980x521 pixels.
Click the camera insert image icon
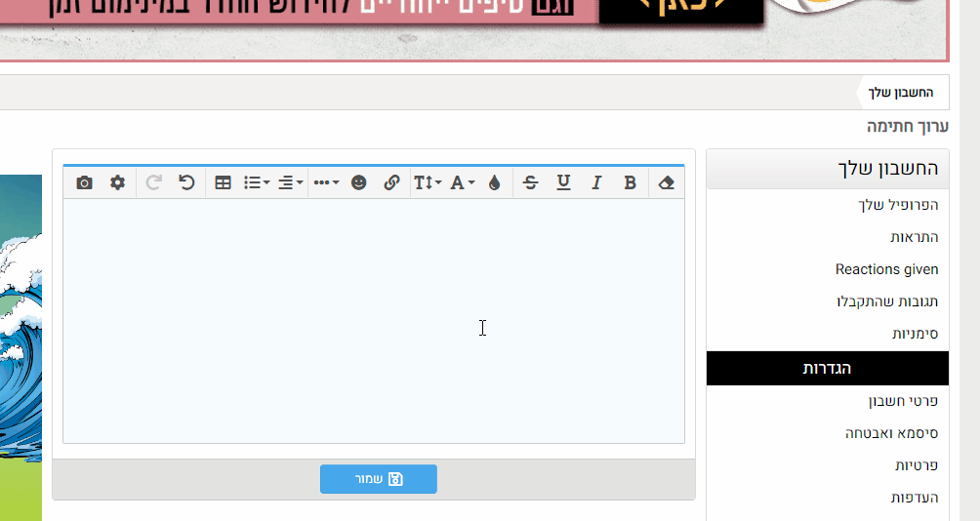tap(84, 182)
